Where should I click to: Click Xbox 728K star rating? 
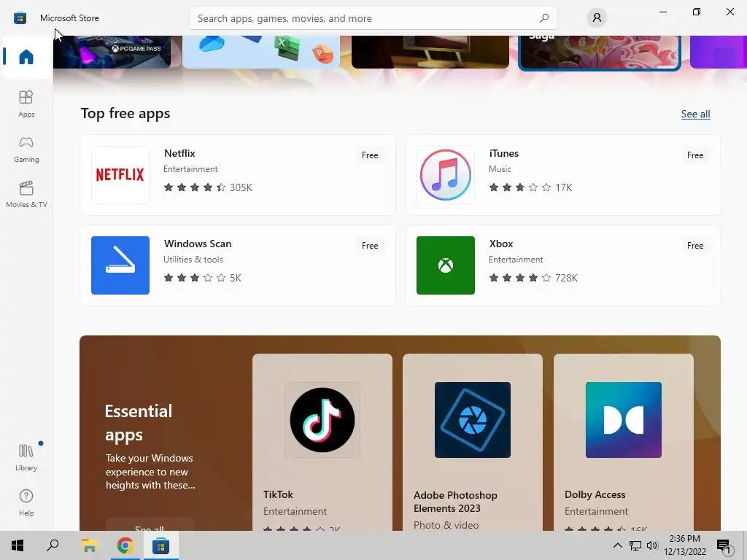533,278
